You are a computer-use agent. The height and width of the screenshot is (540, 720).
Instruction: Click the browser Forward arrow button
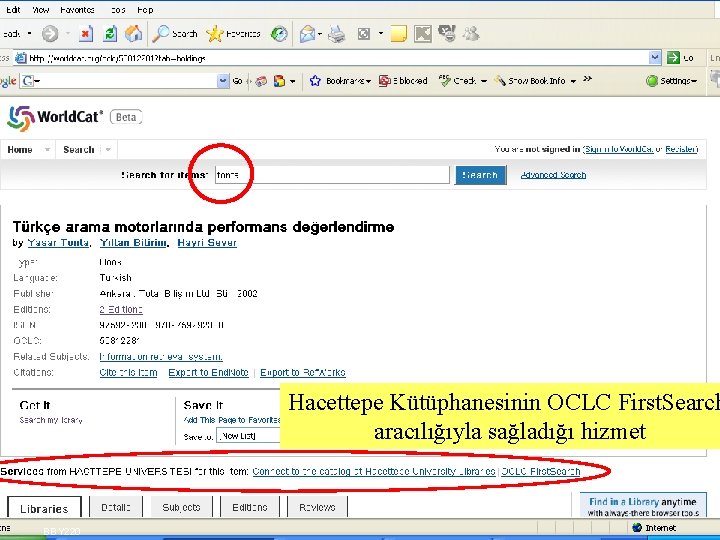50,34
